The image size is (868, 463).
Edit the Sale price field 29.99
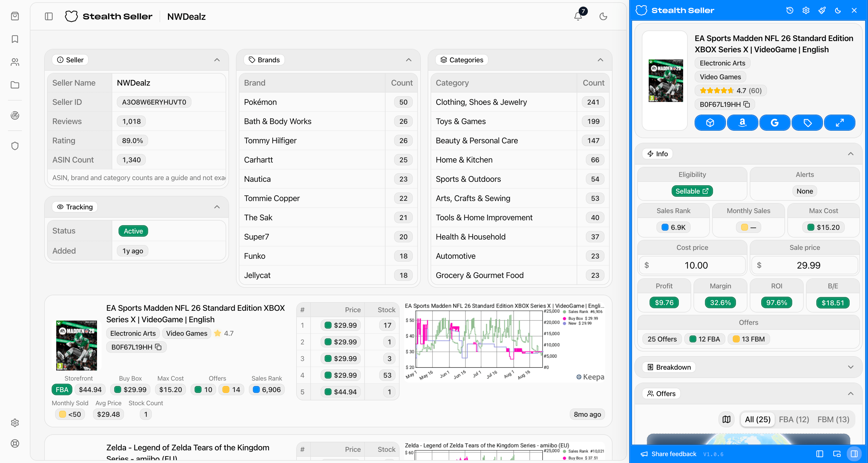point(805,265)
